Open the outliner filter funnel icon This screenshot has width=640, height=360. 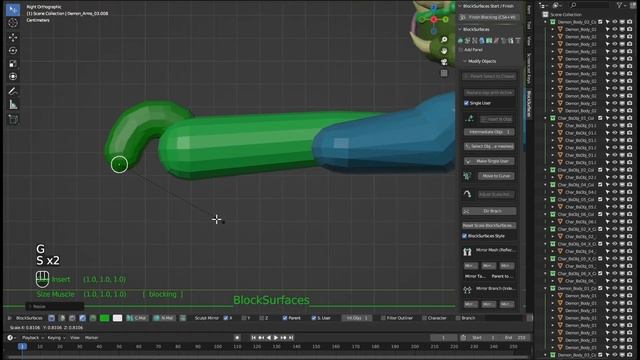pos(620,5)
